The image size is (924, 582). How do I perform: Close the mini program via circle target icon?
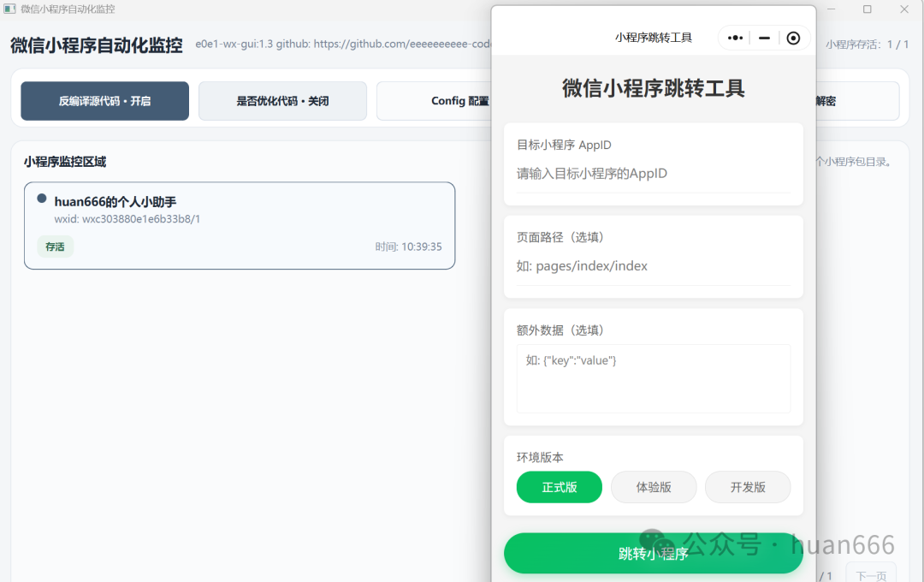(x=793, y=38)
